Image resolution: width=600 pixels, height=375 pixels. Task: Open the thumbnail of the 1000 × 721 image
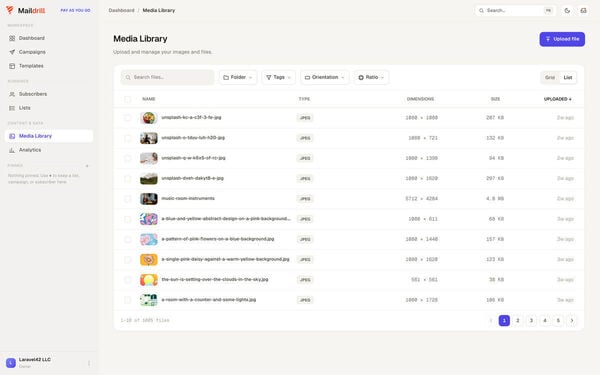coord(149,138)
